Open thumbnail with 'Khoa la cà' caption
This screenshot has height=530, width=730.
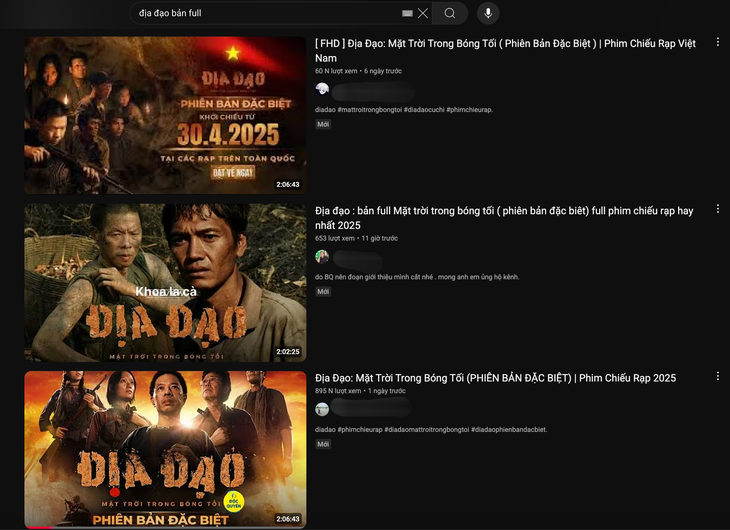[x=165, y=282]
